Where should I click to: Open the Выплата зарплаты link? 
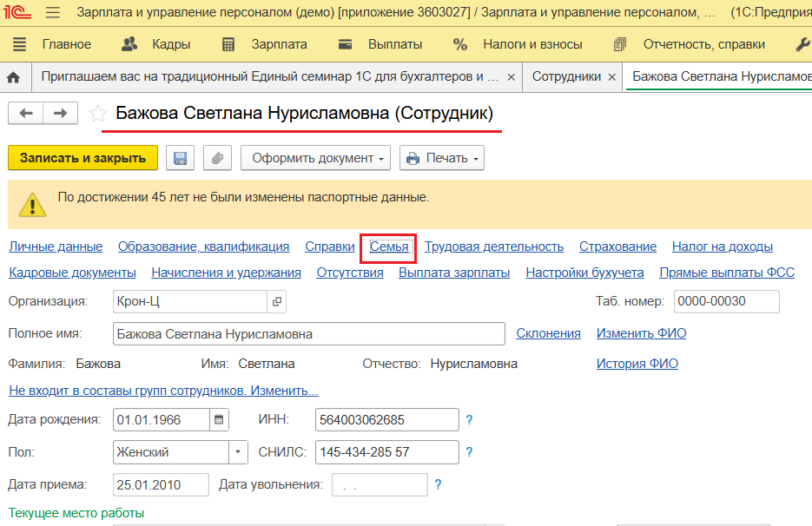click(454, 273)
